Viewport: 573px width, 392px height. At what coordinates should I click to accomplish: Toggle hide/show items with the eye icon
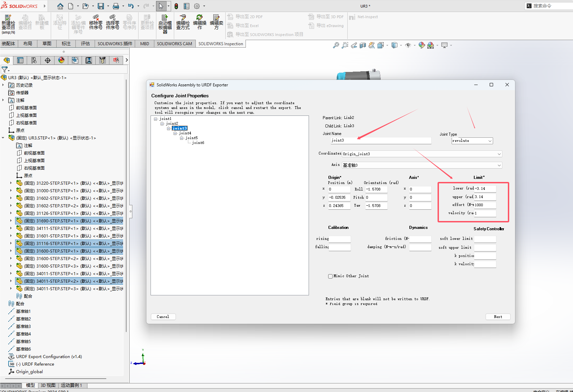[x=409, y=45]
